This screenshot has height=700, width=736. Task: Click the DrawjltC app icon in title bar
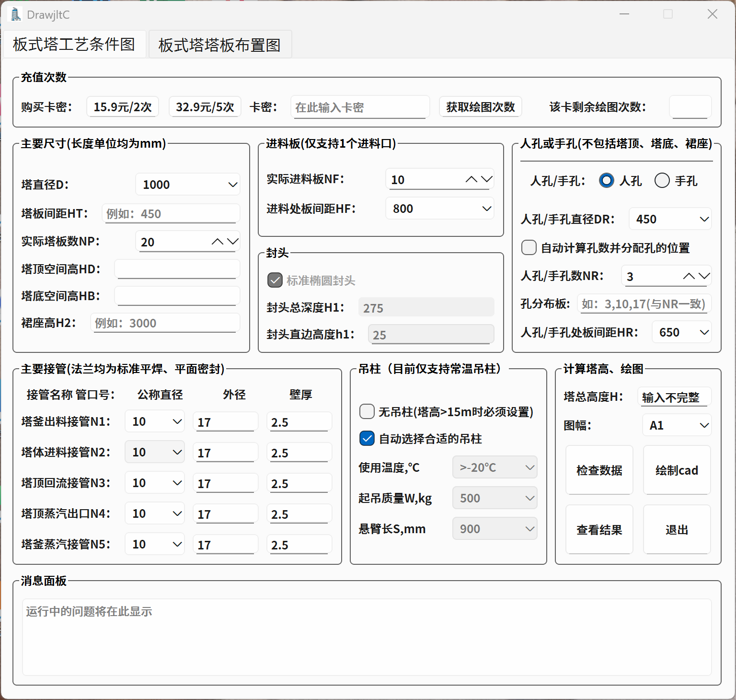click(16, 14)
